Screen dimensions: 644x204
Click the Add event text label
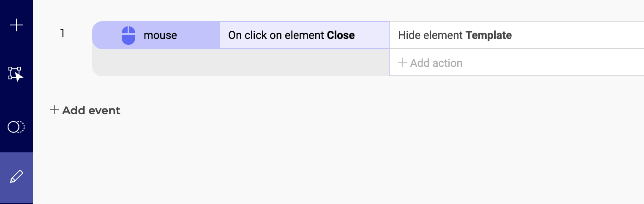click(91, 110)
